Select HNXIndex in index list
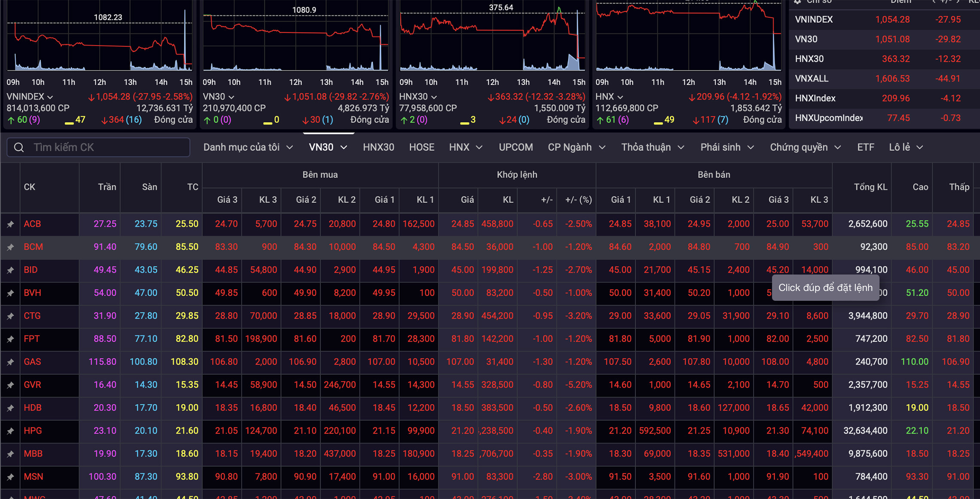Image resolution: width=980 pixels, height=499 pixels. click(x=815, y=98)
